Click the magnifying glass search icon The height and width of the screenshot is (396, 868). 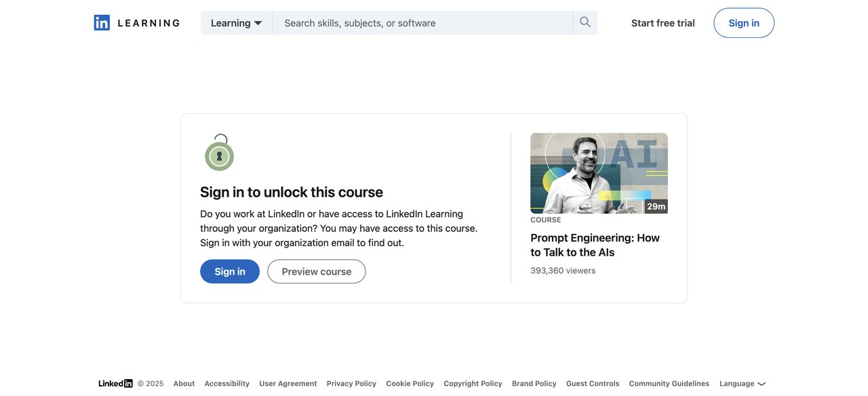(585, 22)
